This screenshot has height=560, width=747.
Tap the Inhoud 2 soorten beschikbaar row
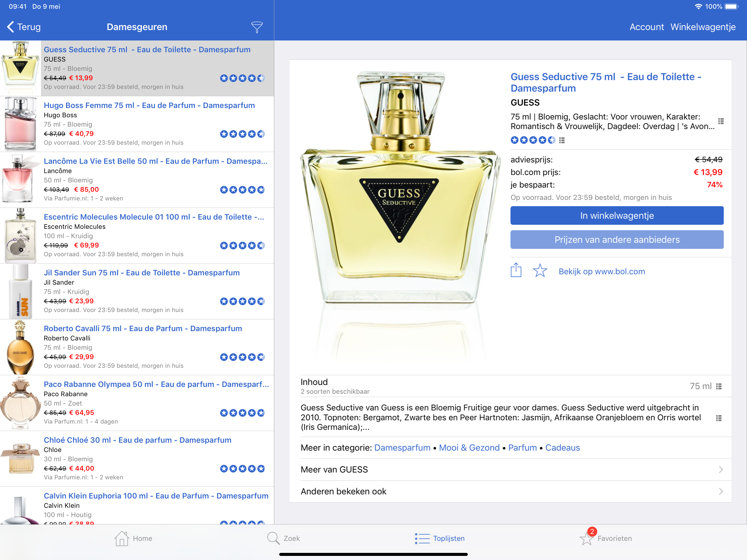(x=515, y=386)
